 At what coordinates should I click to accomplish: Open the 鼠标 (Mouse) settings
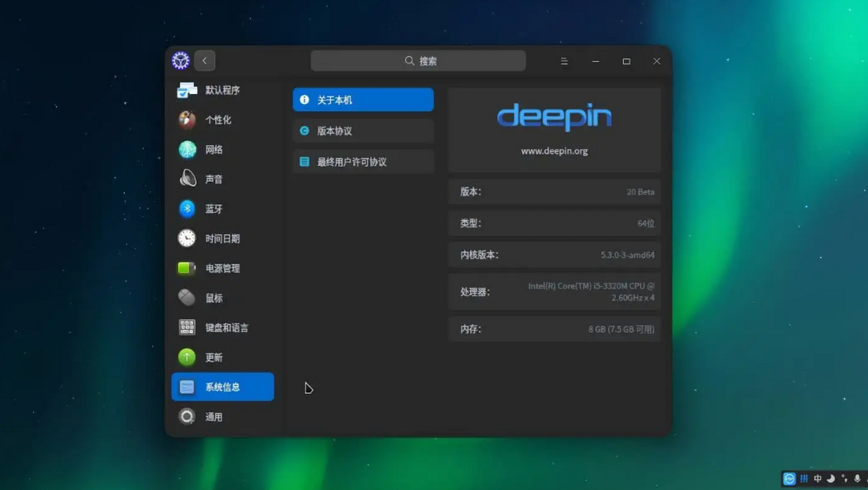click(223, 298)
